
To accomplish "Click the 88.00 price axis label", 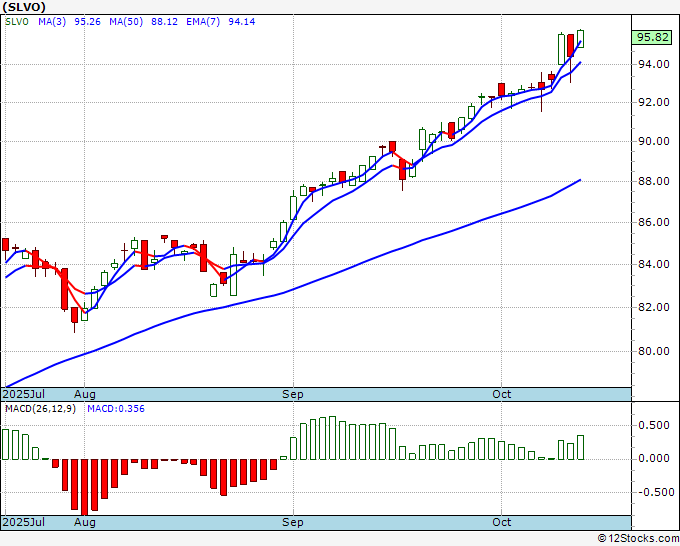I will pyautogui.click(x=654, y=181).
